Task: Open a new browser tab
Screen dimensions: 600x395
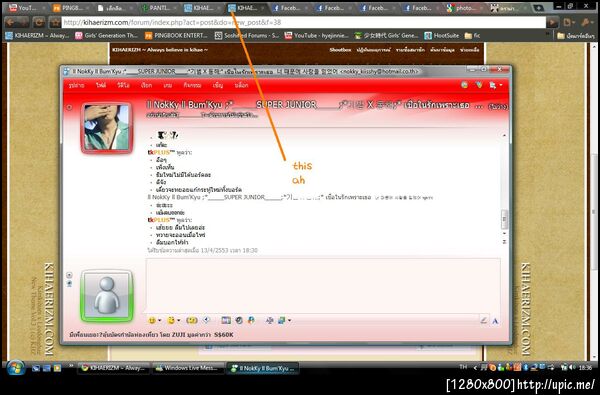Action: [538, 8]
